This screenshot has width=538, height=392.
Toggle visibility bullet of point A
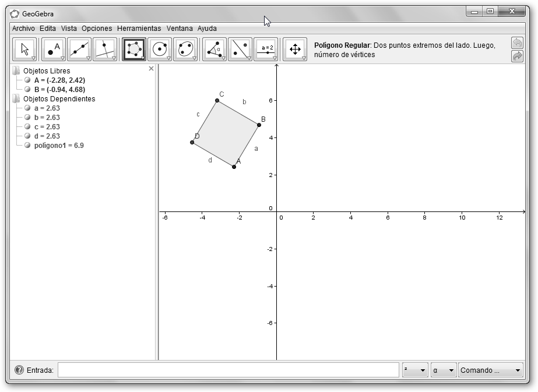tap(27, 80)
